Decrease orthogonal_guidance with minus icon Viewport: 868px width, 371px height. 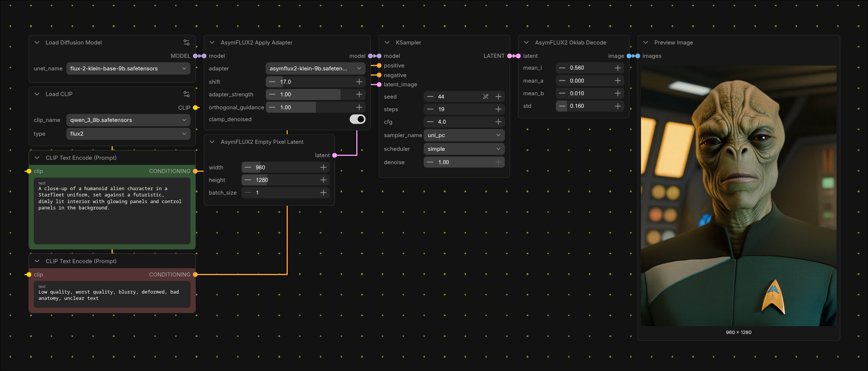pos(272,107)
